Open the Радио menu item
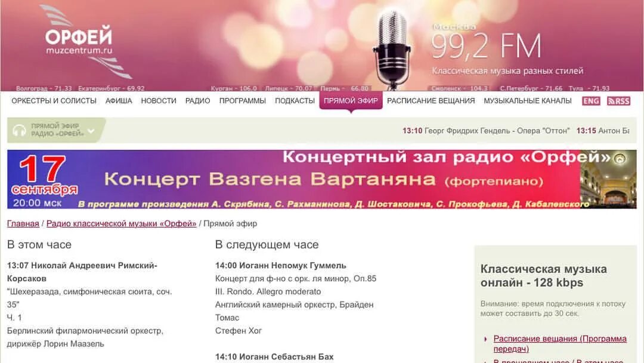This screenshot has height=363, width=644. pos(197,101)
